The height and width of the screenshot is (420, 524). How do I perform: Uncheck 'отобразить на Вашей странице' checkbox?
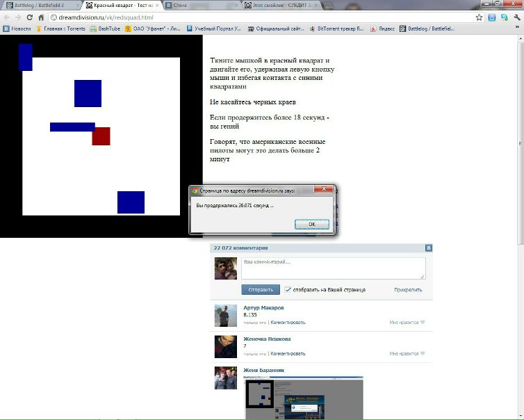[x=288, y=289]
